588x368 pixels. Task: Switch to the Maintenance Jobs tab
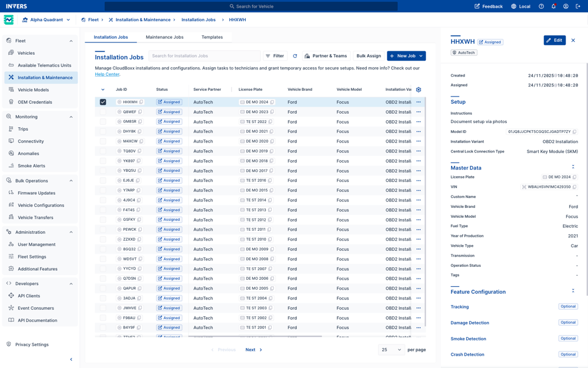click(165, 37)
